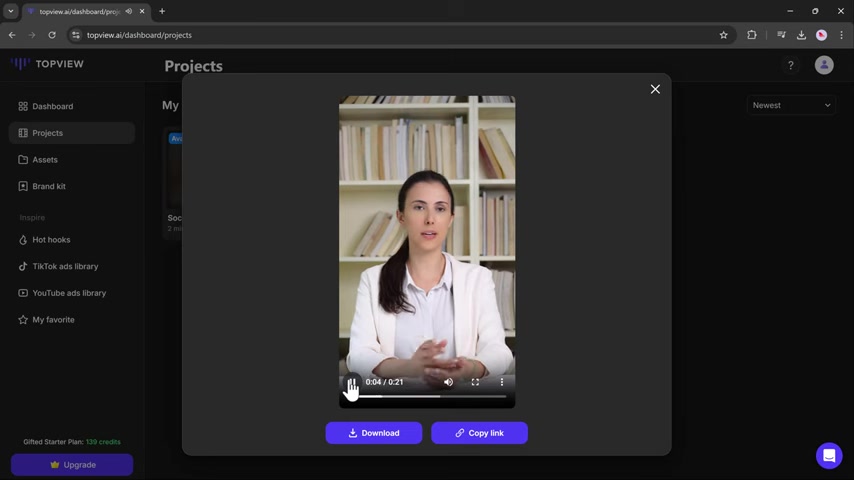The width and height of the screenshot is (854, 480).
Task: Click the address bar URL field
Action: tap(400, 35)
